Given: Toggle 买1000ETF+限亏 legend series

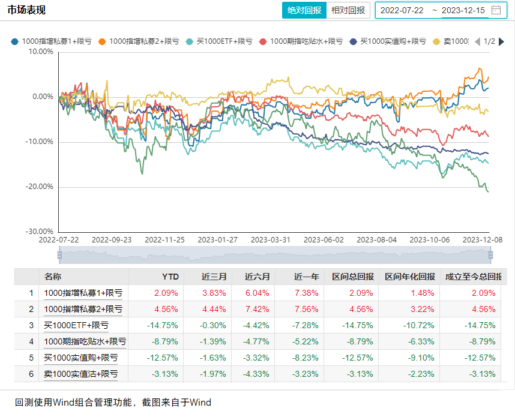Looking at the screenshot, I should point(190,41).
